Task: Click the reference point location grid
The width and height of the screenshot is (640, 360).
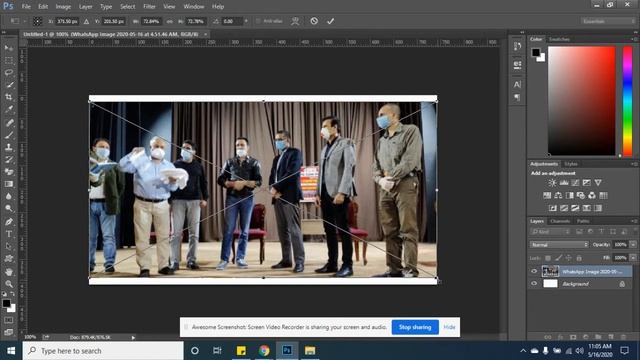Action: point(37,21)
